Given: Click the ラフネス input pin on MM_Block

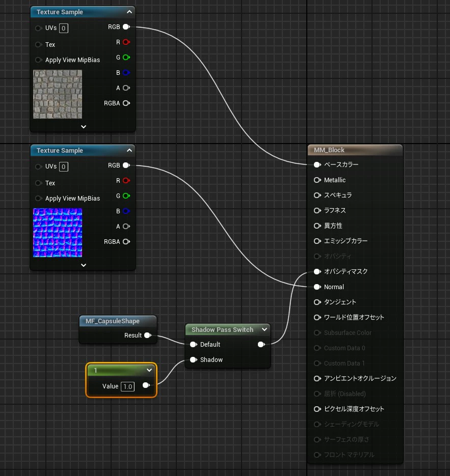Looking at the screenshot, I should [317, 210].
